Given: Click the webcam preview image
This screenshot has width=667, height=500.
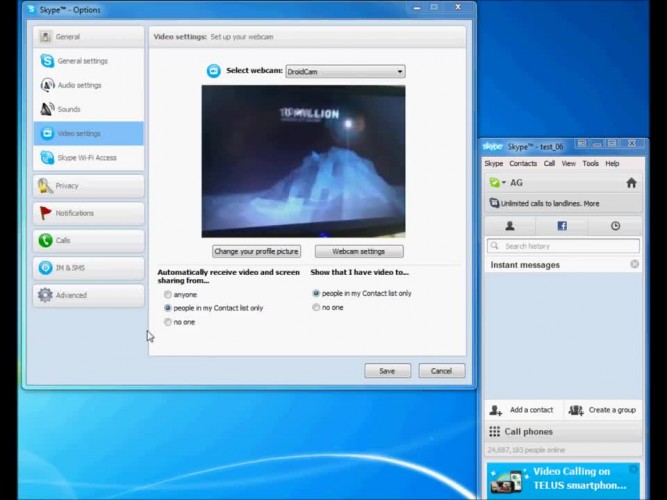Looking at the screenshot, I should click(303, 161).
